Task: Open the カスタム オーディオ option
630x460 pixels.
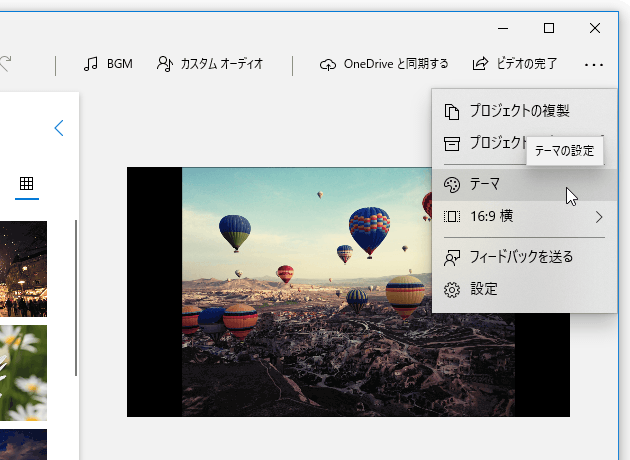Action: click(210, 64)
